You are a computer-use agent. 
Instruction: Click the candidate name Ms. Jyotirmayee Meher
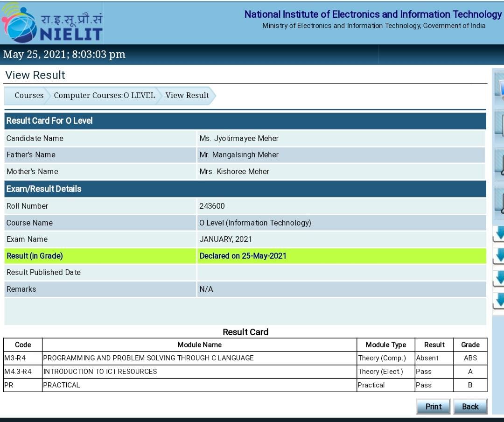coord(239,139)
